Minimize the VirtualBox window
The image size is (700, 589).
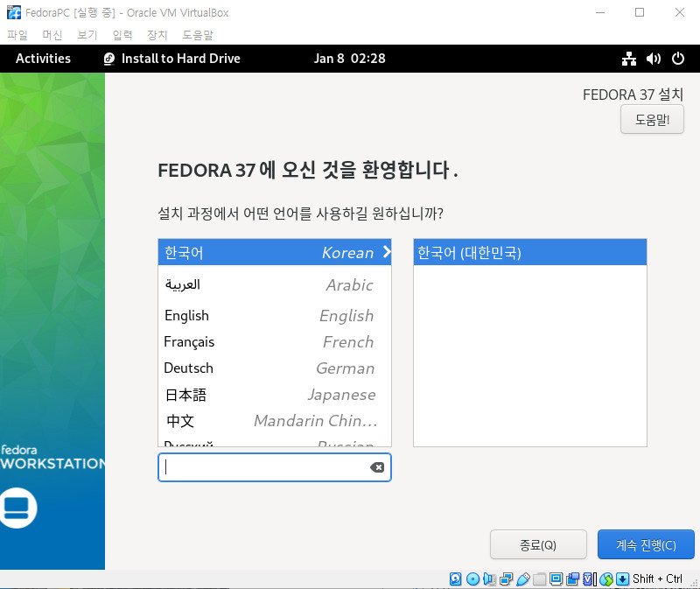(600, 12)
